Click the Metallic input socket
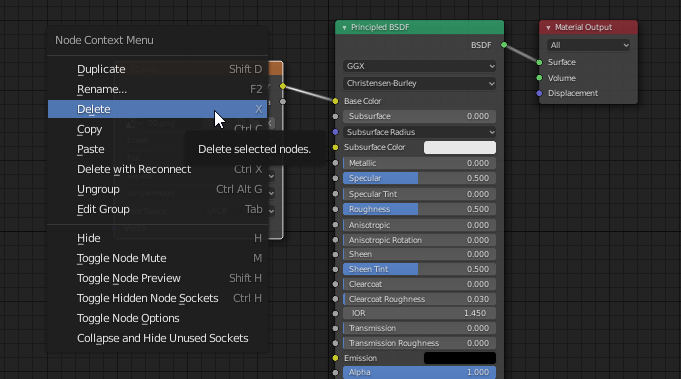The image size is (681, 379). (335, 163)
